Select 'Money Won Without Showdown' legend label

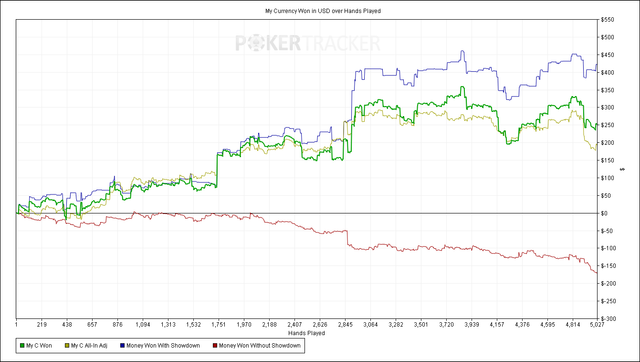tap(260, 346)
